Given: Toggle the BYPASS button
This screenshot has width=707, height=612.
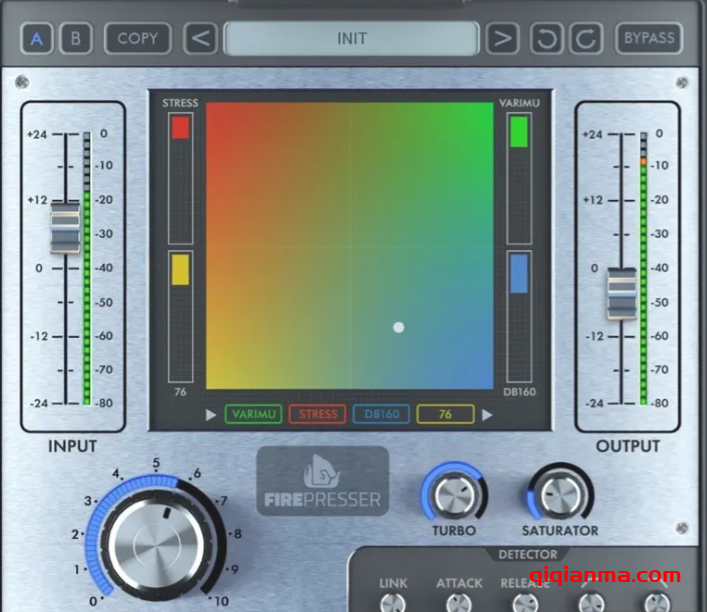Looking at the screenshot, I should pyautogui.click(x=649, y=39).
